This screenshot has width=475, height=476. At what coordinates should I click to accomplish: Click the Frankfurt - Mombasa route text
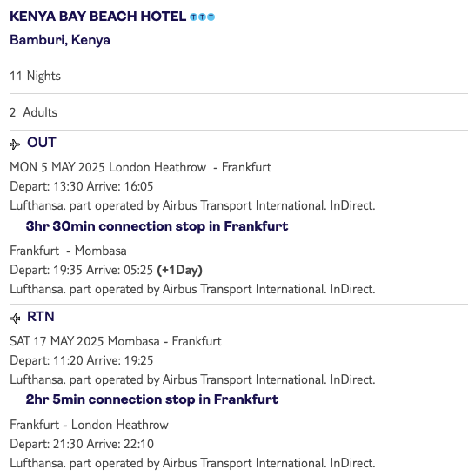click(x=68, y=251)
